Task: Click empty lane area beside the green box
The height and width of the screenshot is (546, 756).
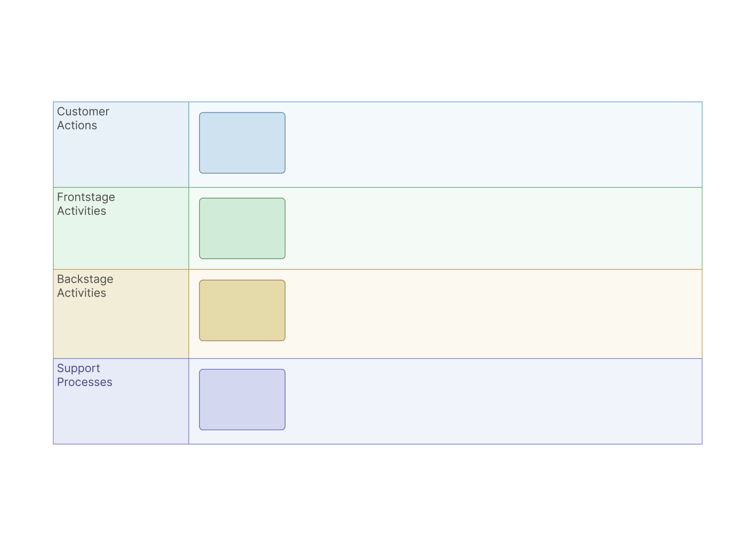Action: click(x=480, y=228)
